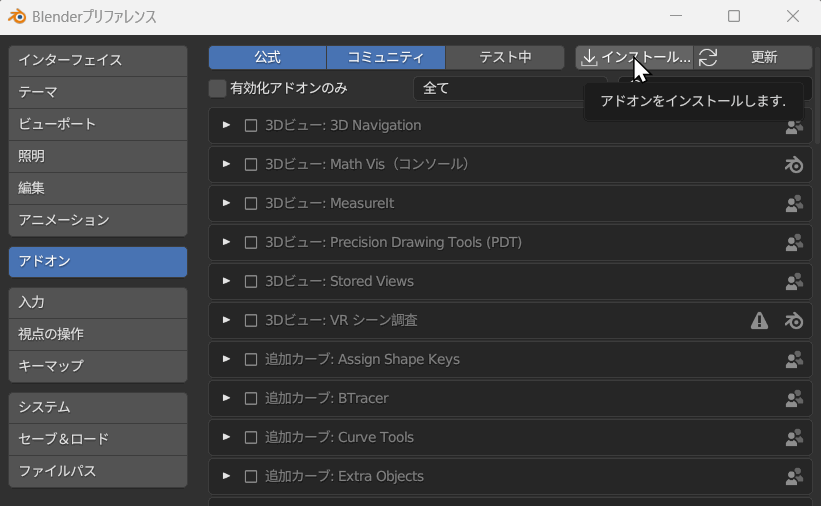
Task: Expand the 3D Navigation add-on details
Action: coord(226,125)
